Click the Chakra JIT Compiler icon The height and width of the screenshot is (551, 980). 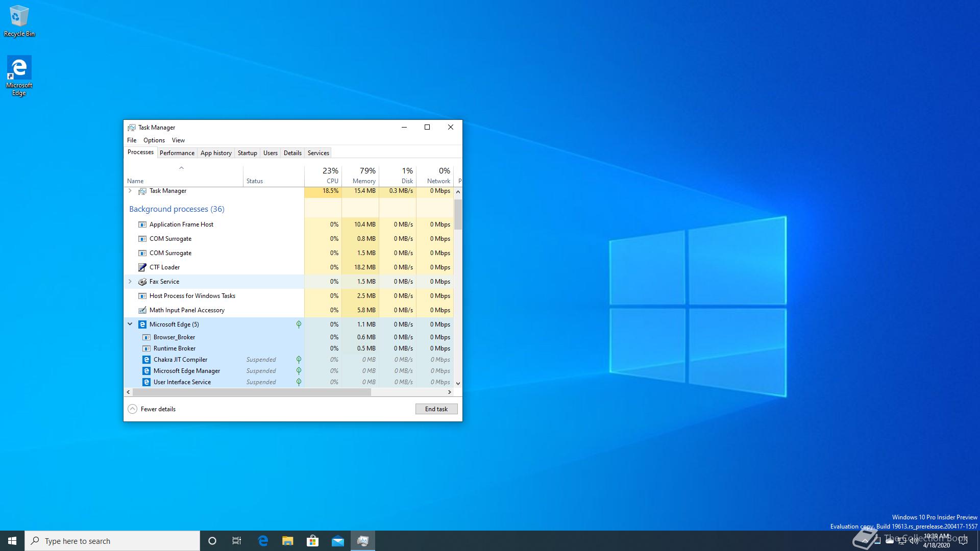tap(146, 360)
